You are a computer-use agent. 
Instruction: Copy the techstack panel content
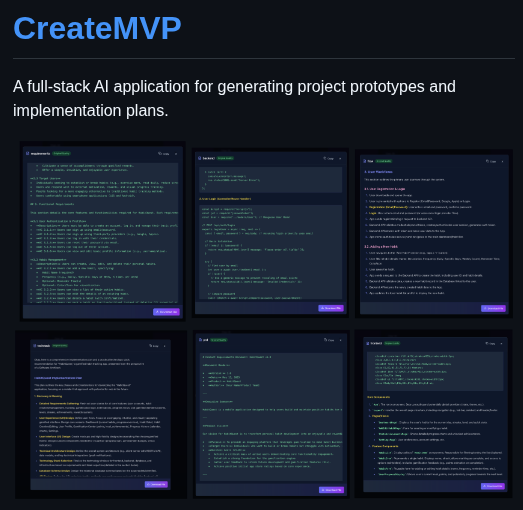pos(154,346)
